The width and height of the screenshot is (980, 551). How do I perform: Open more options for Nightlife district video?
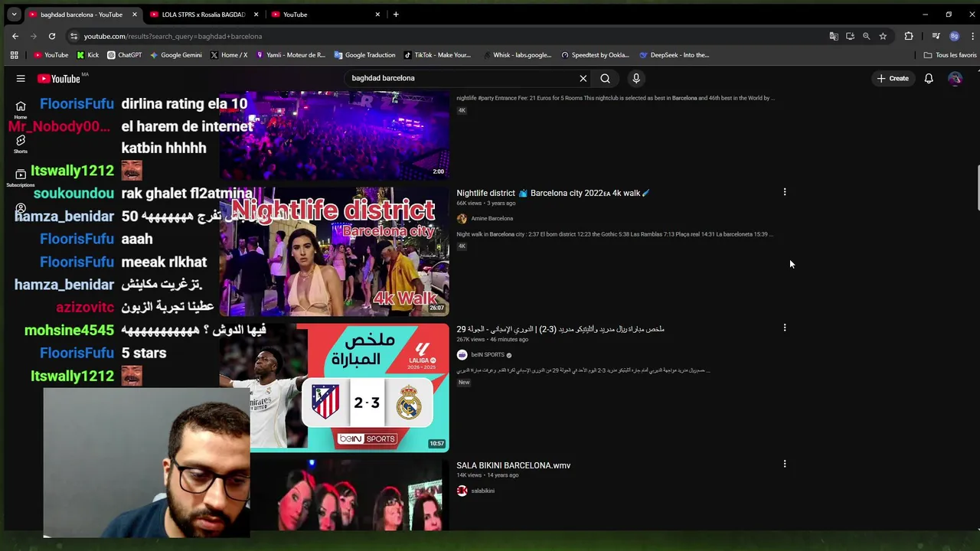(x=784, y=192)
